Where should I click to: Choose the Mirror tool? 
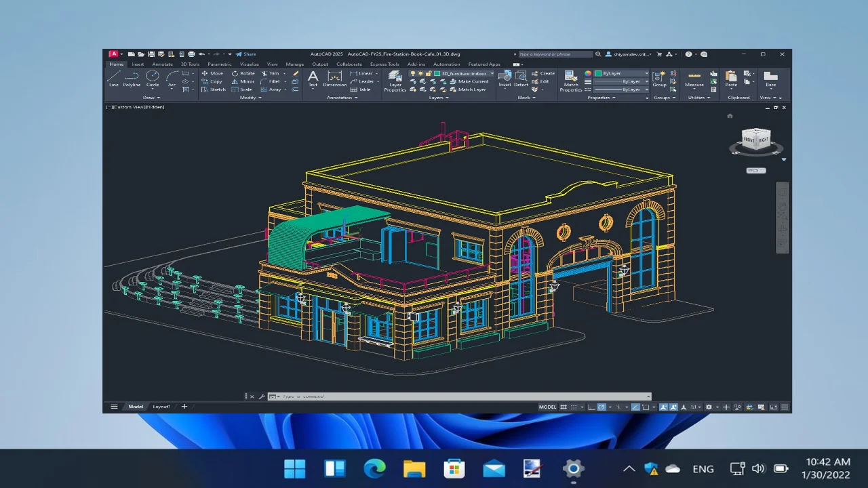coord(243,81)
